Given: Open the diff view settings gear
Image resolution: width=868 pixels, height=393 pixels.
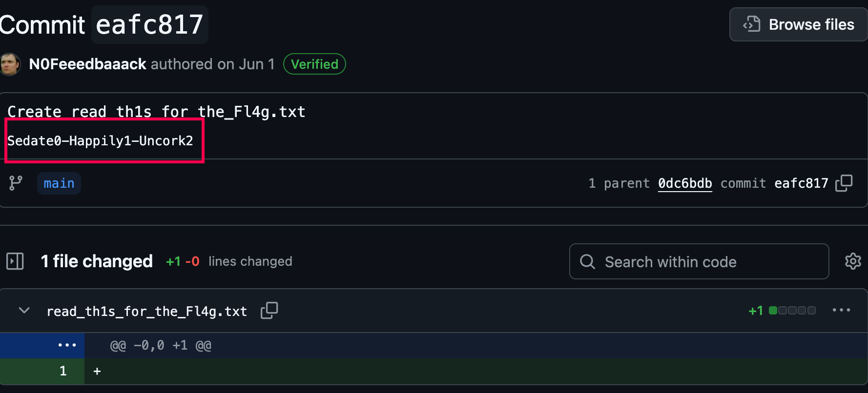Looking at the screenshot, I should click(x=853, y=261).
